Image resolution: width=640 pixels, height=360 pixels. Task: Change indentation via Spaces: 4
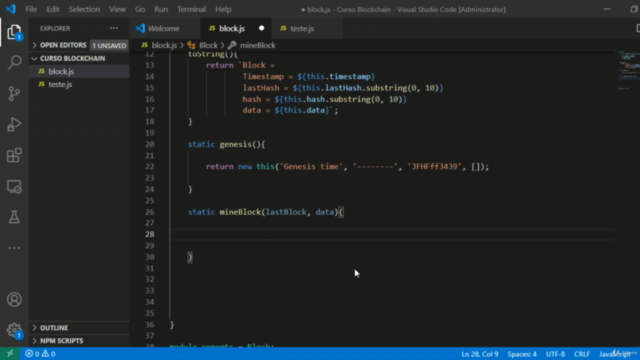tap(522, 354)
